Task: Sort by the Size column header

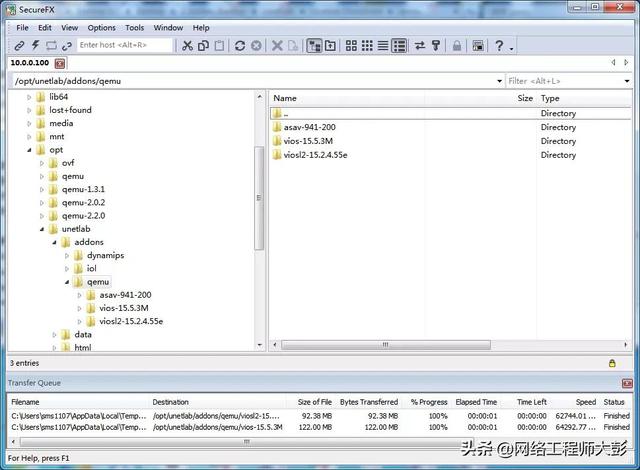Action: tap(525, 98)
